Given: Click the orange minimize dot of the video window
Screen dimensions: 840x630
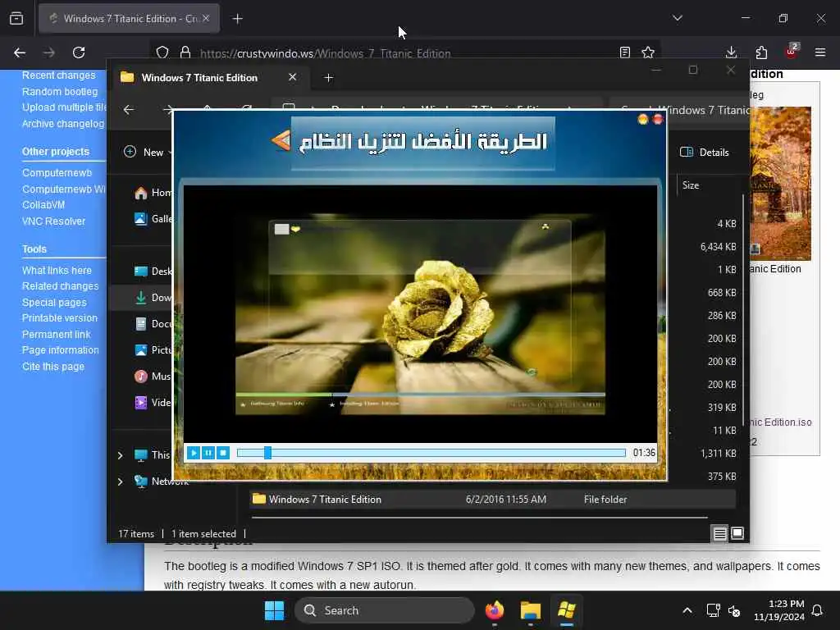Looking at the screenshot, I should tap(643, 119).
